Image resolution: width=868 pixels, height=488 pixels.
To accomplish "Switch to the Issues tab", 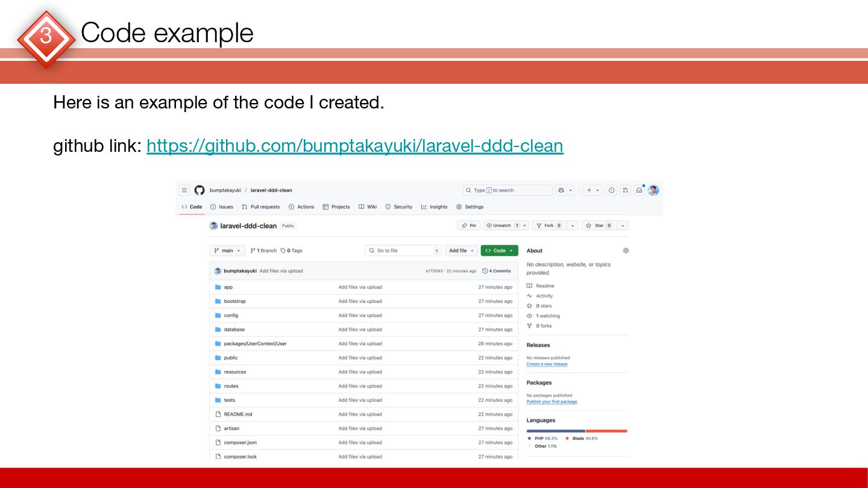I will (x=222, y=207).
